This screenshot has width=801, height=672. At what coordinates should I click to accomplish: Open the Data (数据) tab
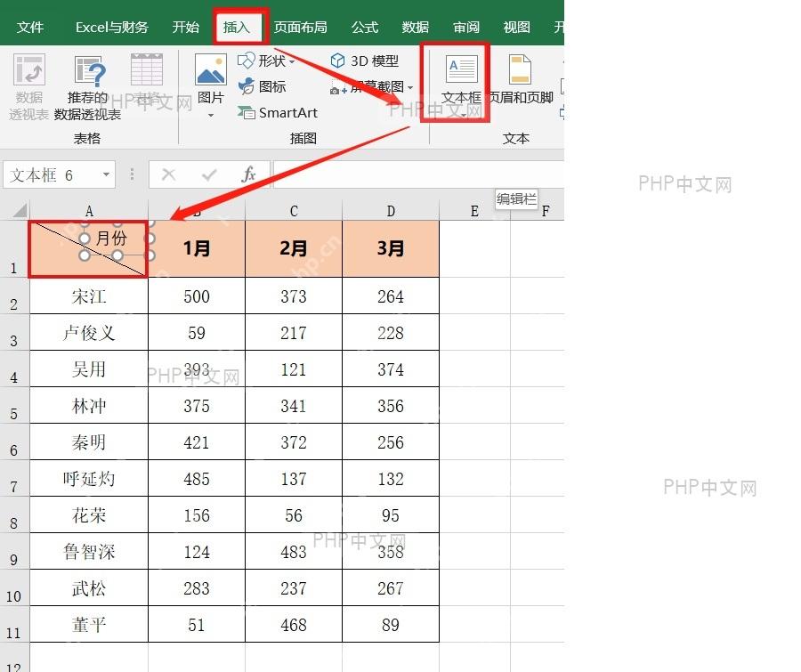[416, 27]
